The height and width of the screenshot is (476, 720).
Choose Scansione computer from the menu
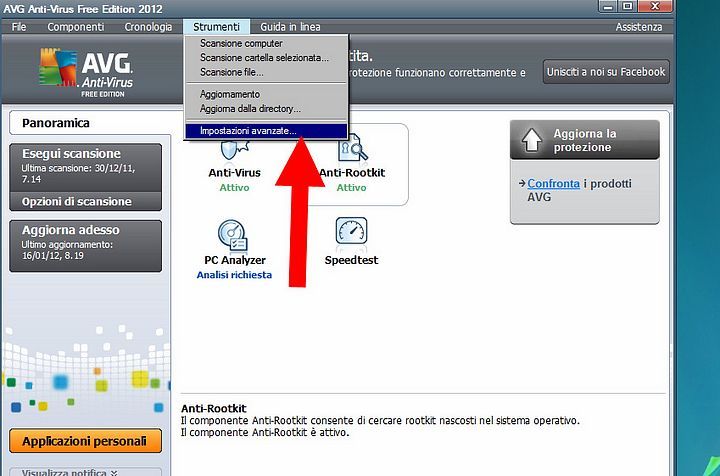point(266,43)
